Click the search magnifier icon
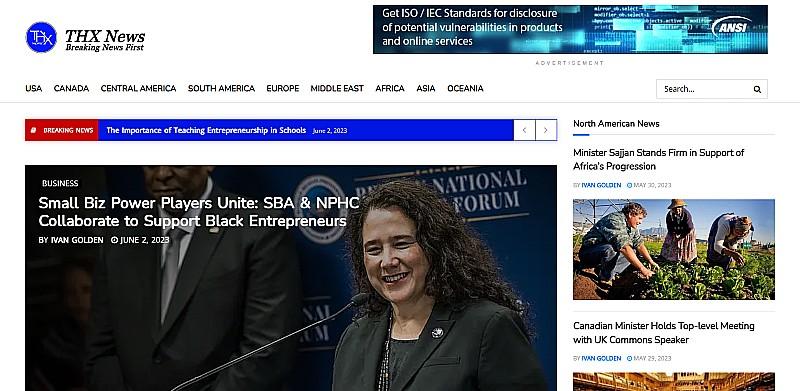 (x=757, y=89)
